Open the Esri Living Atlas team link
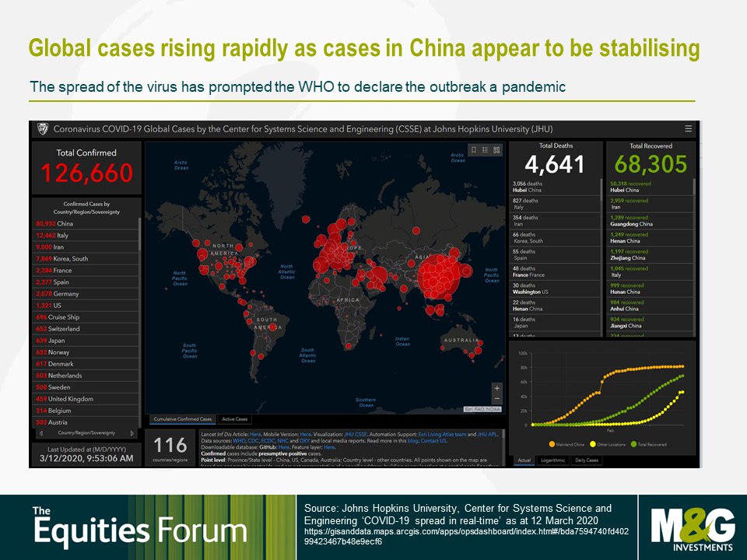 click(442, 434)
